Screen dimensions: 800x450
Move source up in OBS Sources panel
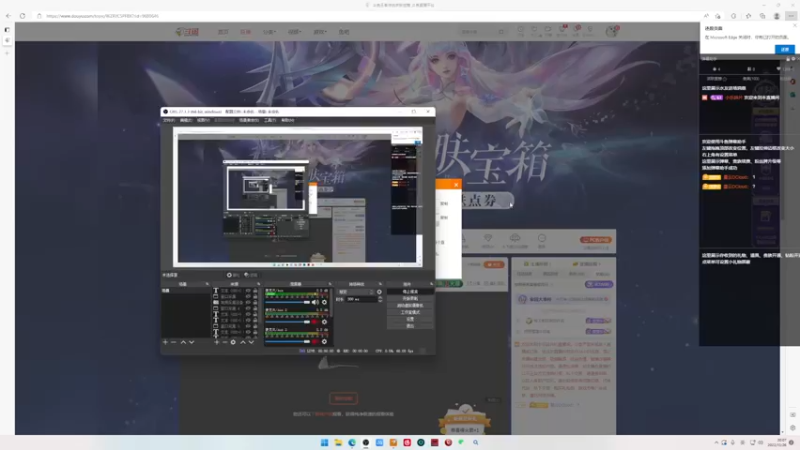pos(243,342)
